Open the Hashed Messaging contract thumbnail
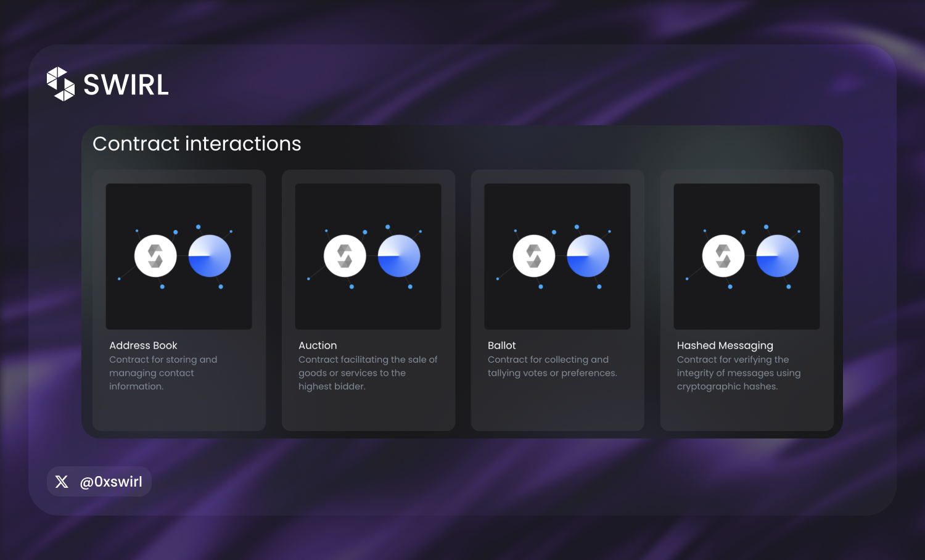 747,257
